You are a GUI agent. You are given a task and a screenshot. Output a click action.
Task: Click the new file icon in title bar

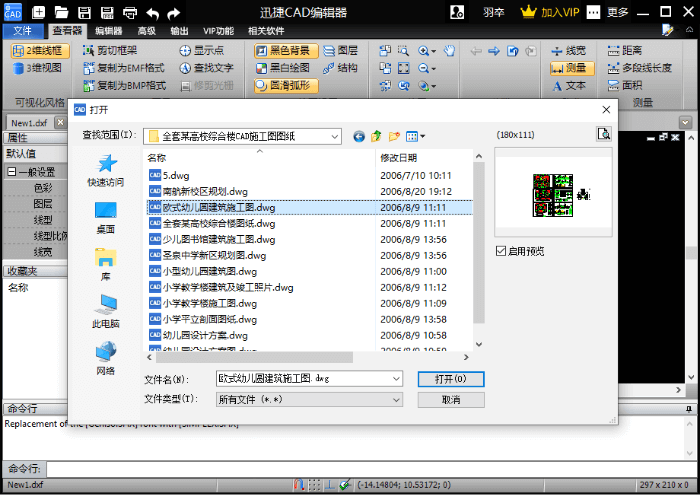click(38, 12)
